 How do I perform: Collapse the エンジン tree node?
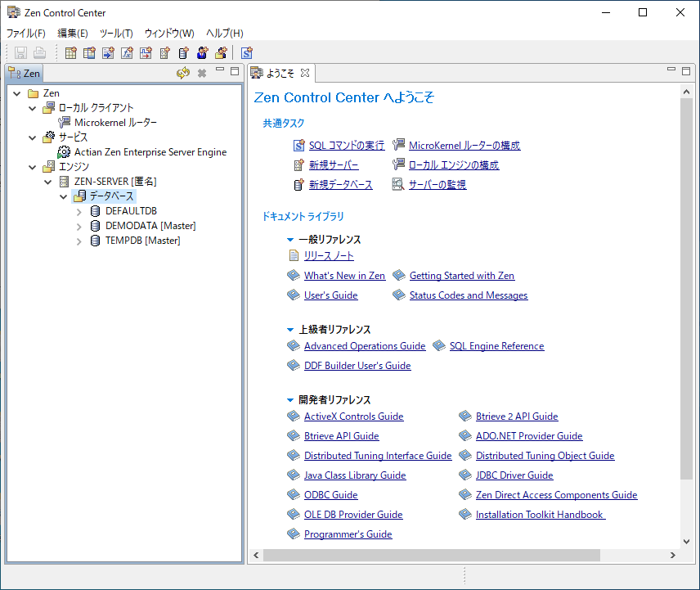[33, 167]
